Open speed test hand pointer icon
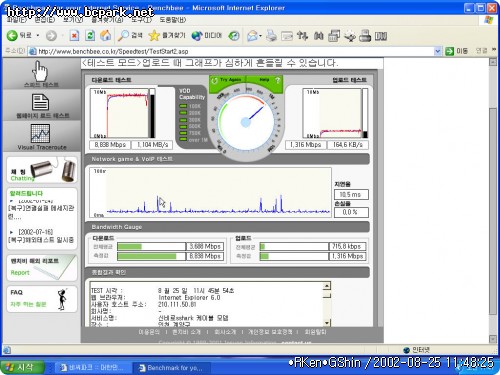The image size is (500, 375). 40,70
